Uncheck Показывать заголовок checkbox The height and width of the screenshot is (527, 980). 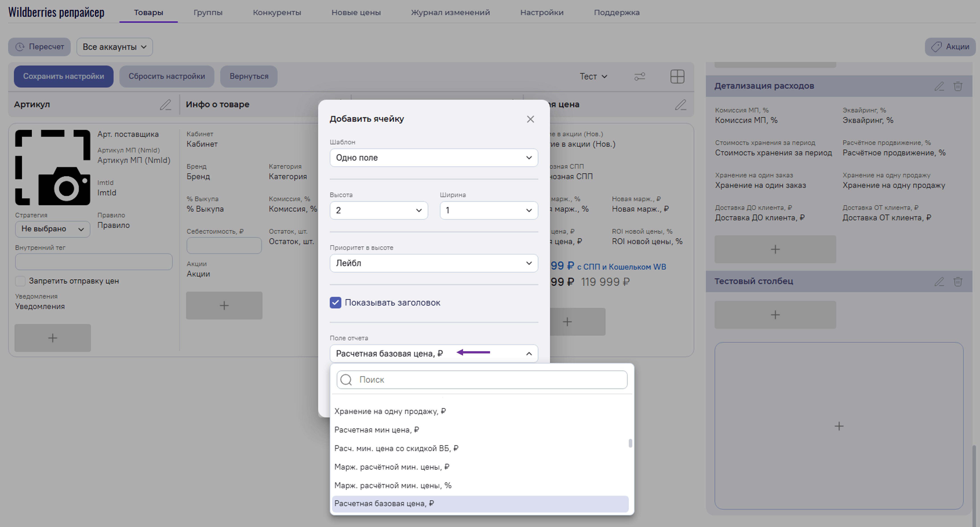click(x=335, y=303)
